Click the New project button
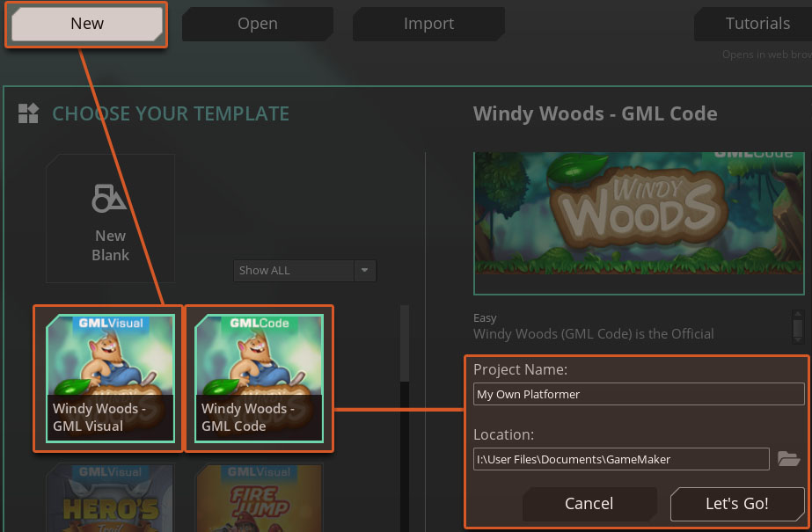This screenshot has height=532, width=812. (x=86, y=24)
